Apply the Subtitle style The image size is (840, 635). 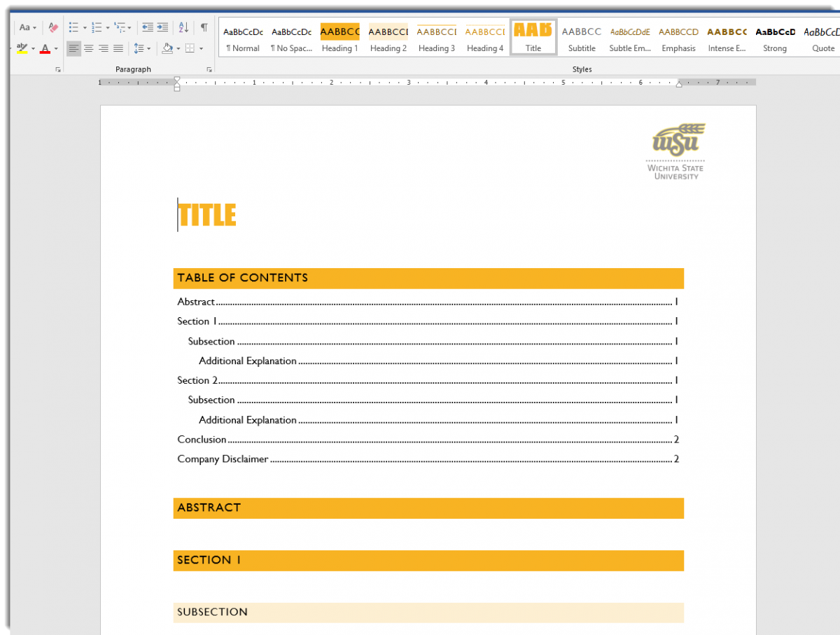pyautogui.click(x=582, y=39)
